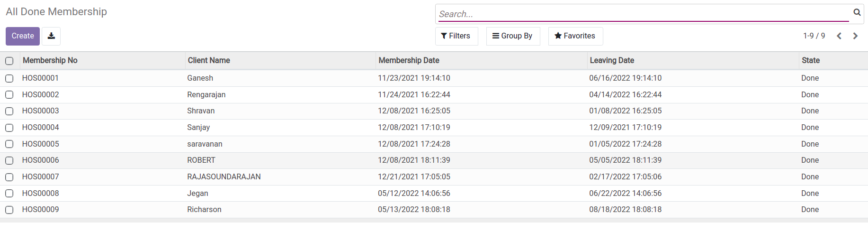Open the Rengarajan membership record
Viewport: 868px width, 232px height.
[x=206, y=95]
